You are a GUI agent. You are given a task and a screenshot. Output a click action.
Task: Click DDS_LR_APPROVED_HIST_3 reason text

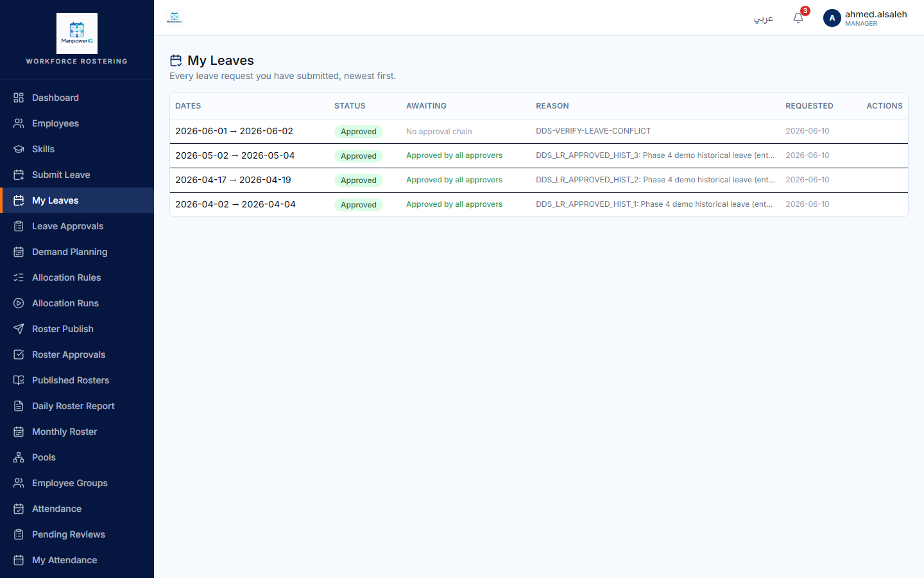[x=655, y=155]
